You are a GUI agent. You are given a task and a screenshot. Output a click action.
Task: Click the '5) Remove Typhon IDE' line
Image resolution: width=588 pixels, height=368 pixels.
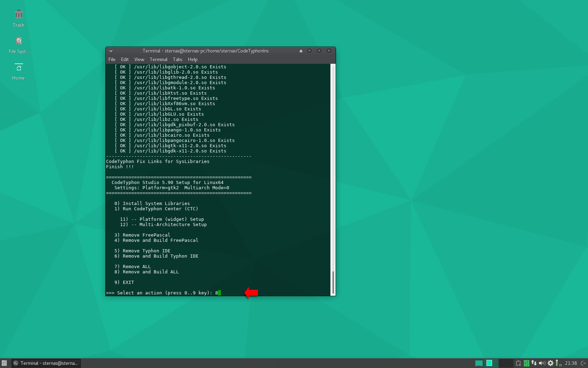point(142,251)
